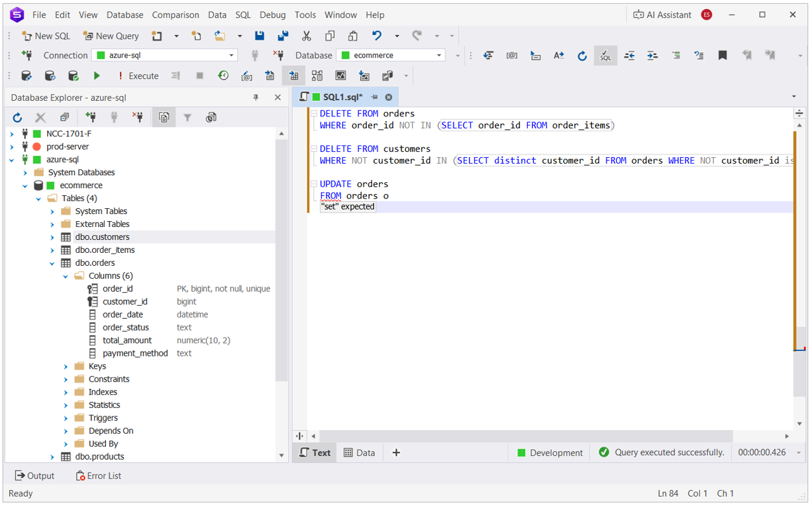Select the order_status column

[126, 328]
